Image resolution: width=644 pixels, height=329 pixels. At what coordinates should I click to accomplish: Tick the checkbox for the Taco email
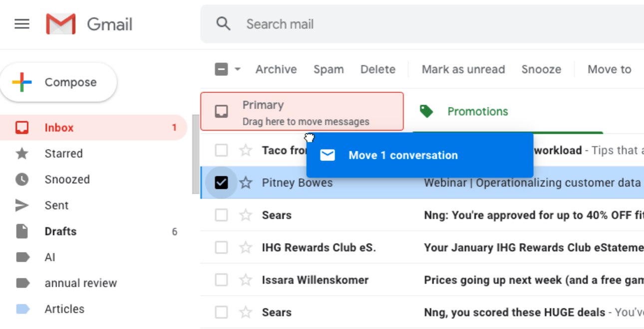(x=221, y=150)
